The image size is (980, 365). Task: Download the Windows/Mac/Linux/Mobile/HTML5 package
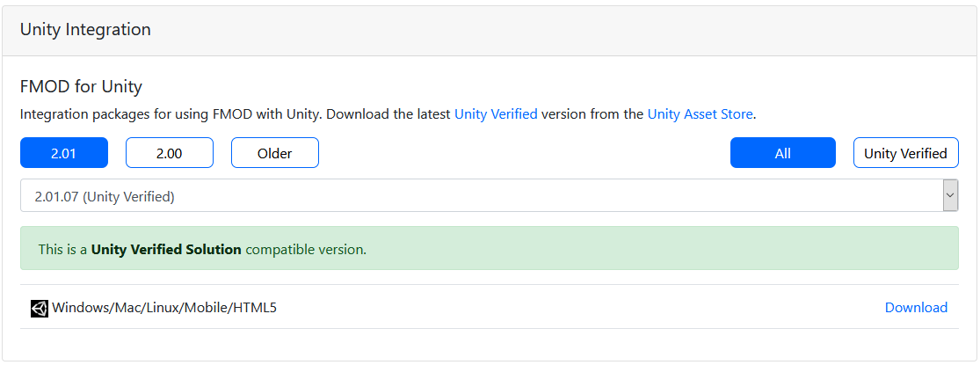point(916,308)
